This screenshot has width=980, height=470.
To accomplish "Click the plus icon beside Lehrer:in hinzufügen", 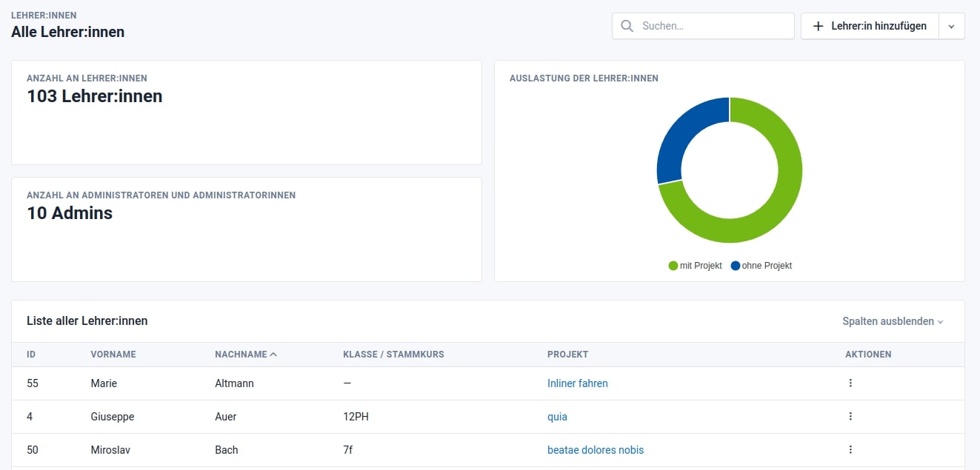I will [818, 26].
